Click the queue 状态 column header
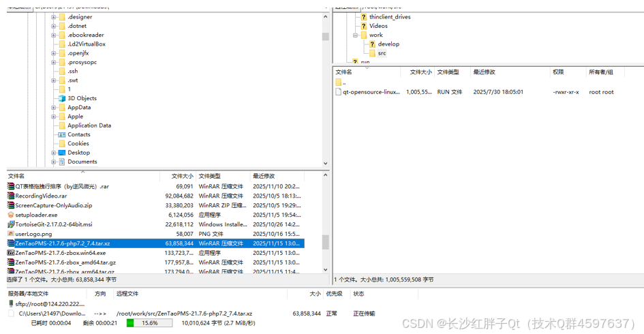The image size is (644, 334). (384, 294)
